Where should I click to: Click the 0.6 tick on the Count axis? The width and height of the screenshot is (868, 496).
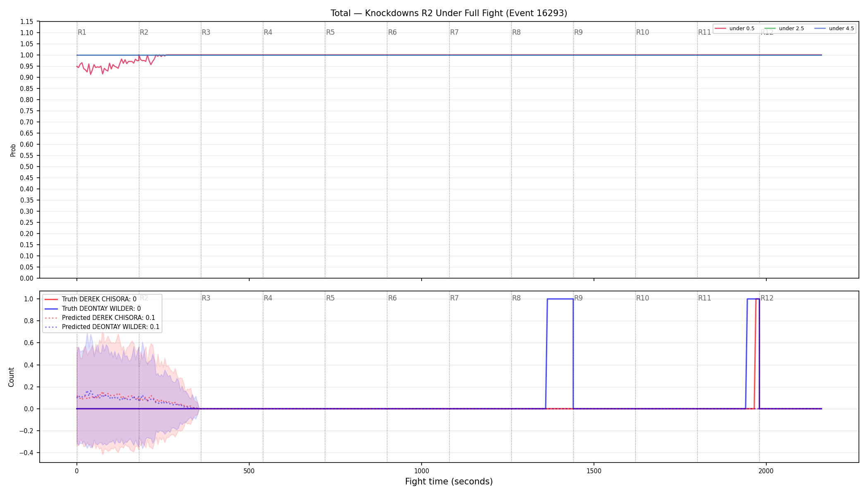coord(29,343)
